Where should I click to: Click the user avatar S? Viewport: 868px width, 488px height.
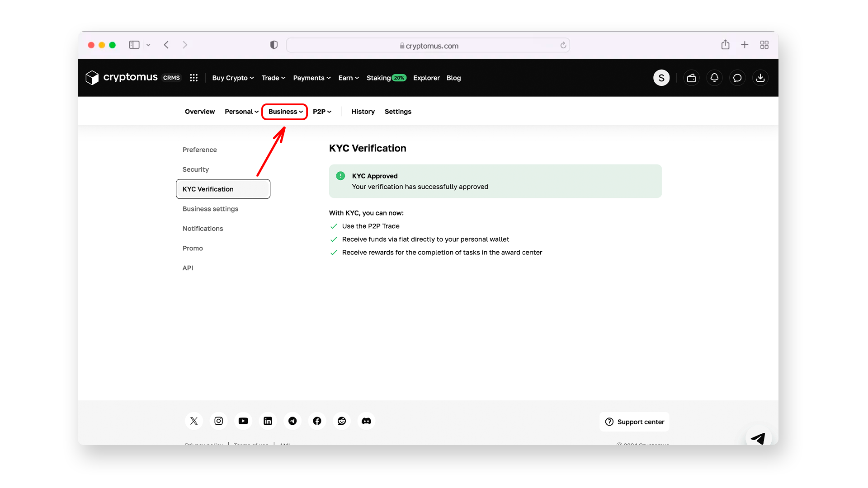coord(661,78)
